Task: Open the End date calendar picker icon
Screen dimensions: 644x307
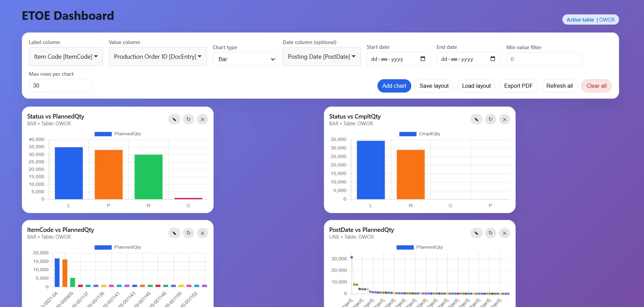Action: (x=493, y=59)
